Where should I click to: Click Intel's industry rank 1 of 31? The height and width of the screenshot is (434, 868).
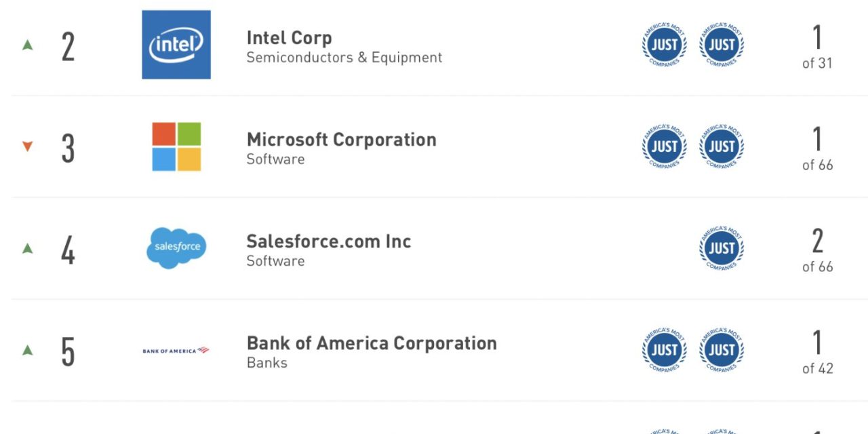[817, 47]
